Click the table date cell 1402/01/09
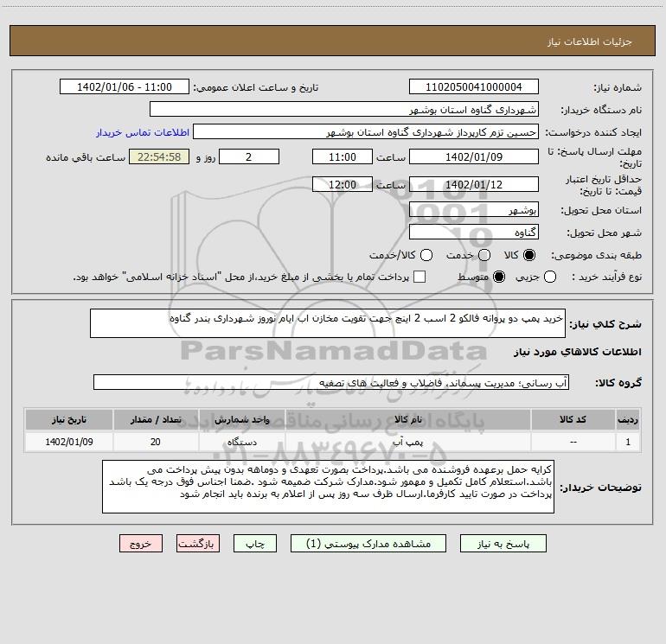Image resolution: width=666 pixels, height=644 pixels. coord(69,442)
